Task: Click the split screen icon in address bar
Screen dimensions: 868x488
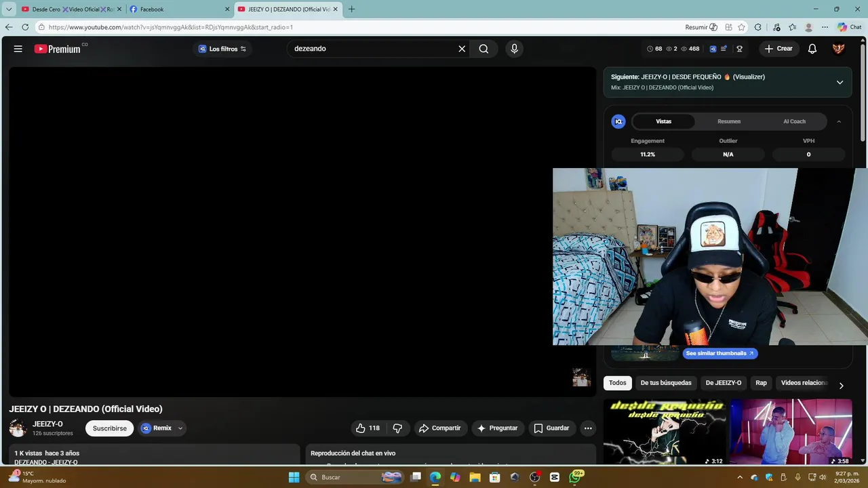Action: pyautogui.click(x=728, y=27)
